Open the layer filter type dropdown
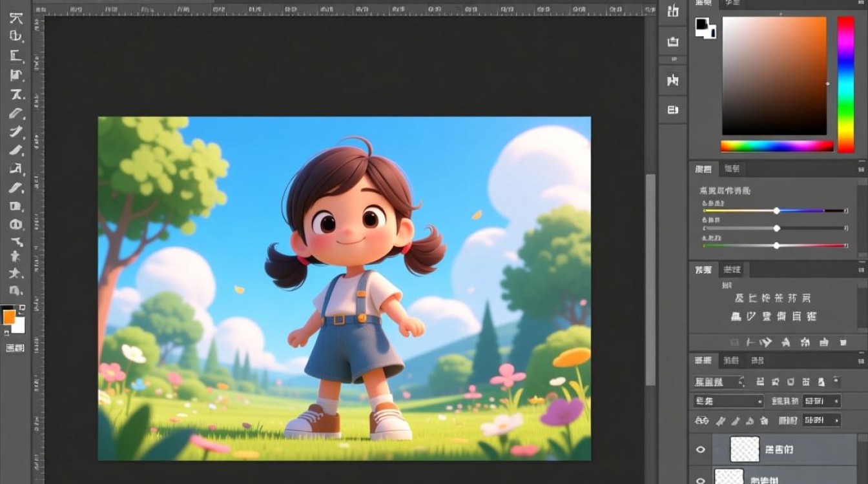Screen dimensions: 868x484 tap(719, 382)
